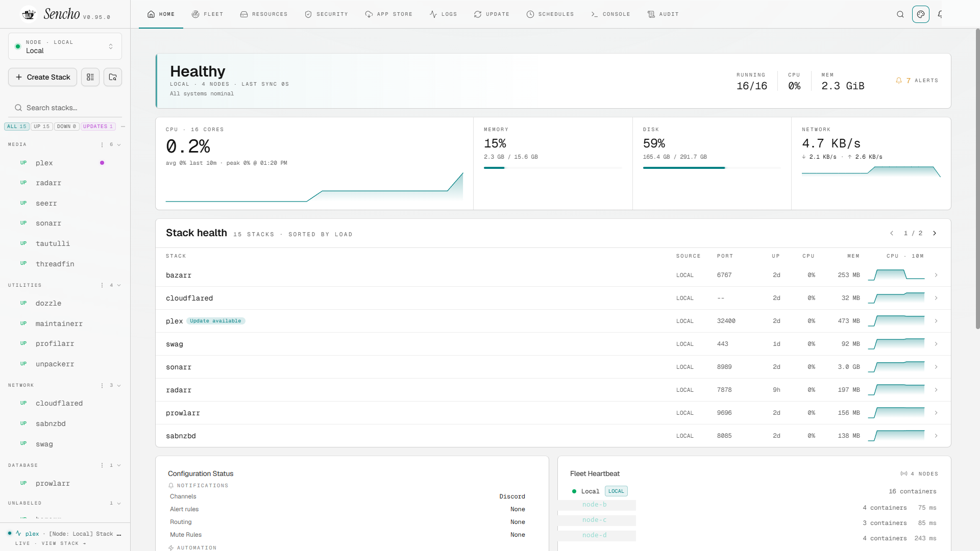The image size is (980, 551).
Task: Open the Node Local selector dropdown
Action: click(x=65, y=46)
